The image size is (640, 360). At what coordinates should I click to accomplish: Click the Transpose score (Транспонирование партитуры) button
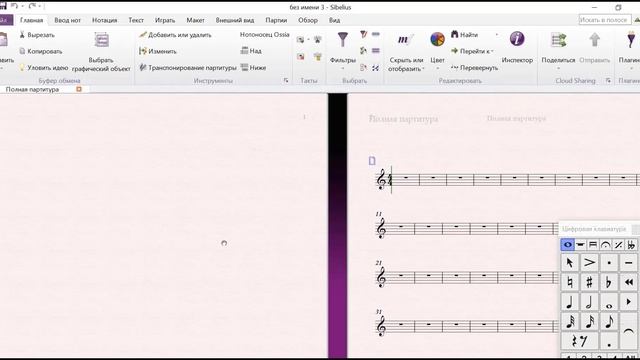tap(188, 68)
